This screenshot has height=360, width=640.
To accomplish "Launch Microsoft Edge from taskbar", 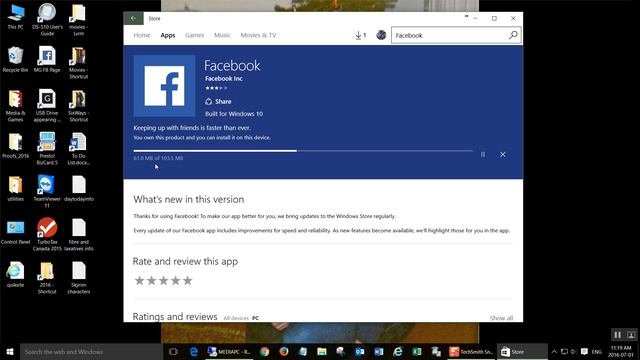I will pos(194,351).
